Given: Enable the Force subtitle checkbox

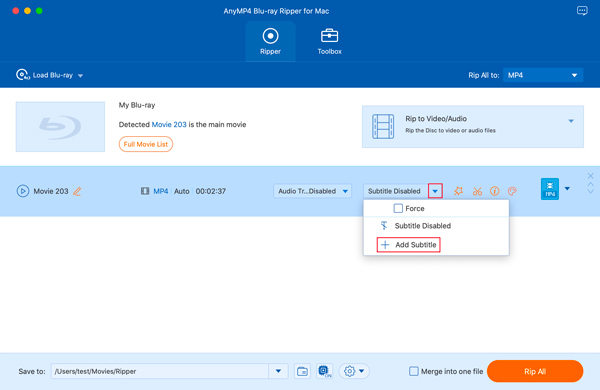Looking at the screenshot, I should (398, 208).
